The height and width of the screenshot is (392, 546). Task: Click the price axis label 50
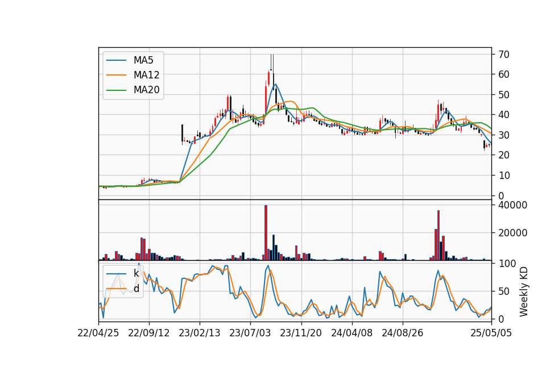pos(504,95)
